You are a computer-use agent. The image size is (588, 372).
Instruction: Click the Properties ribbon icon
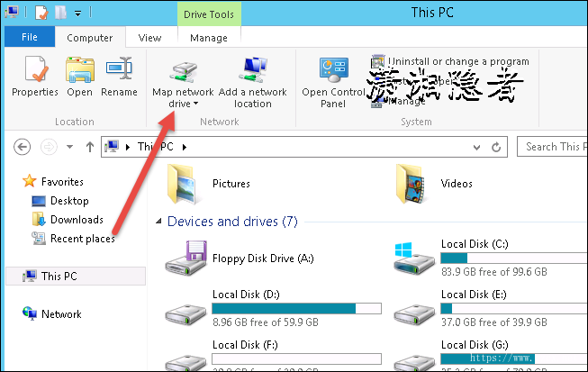point(36,69)
